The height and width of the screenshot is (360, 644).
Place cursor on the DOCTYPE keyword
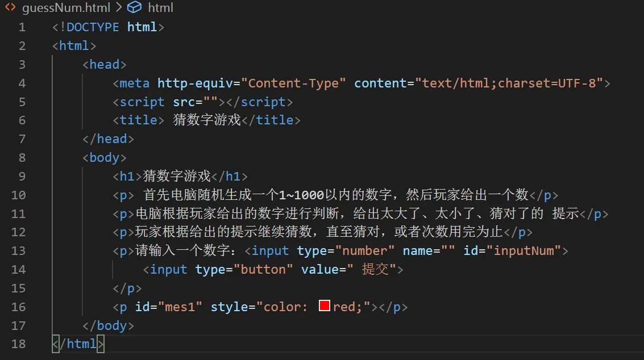click(93, 27)
